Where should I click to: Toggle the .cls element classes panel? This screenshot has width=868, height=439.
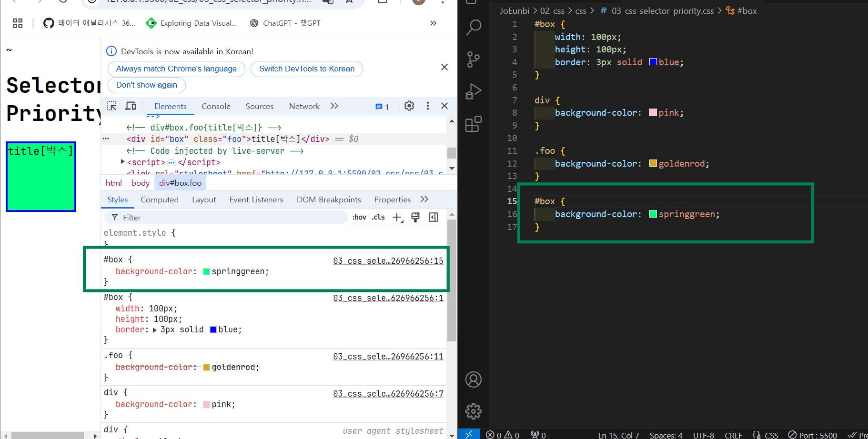(x=378, y=217)
